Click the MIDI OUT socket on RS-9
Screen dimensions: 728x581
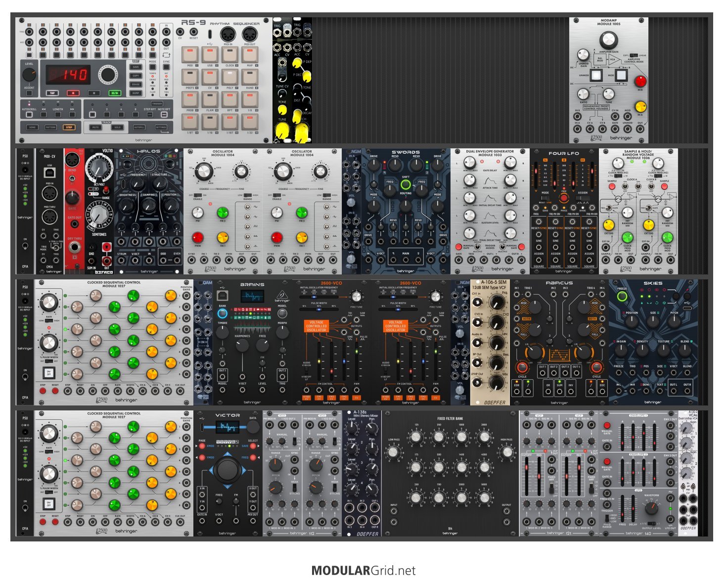(249, 34)
